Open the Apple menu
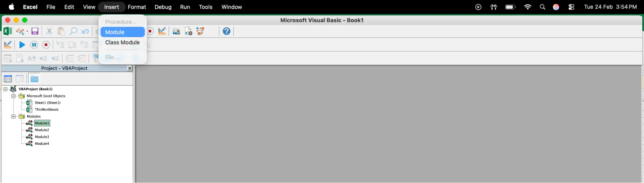 [x=11, y=7]
